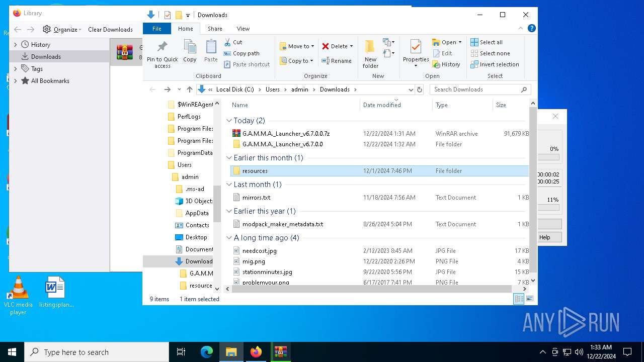
Task: Create a New folder
Action: (x=370, y=54)
